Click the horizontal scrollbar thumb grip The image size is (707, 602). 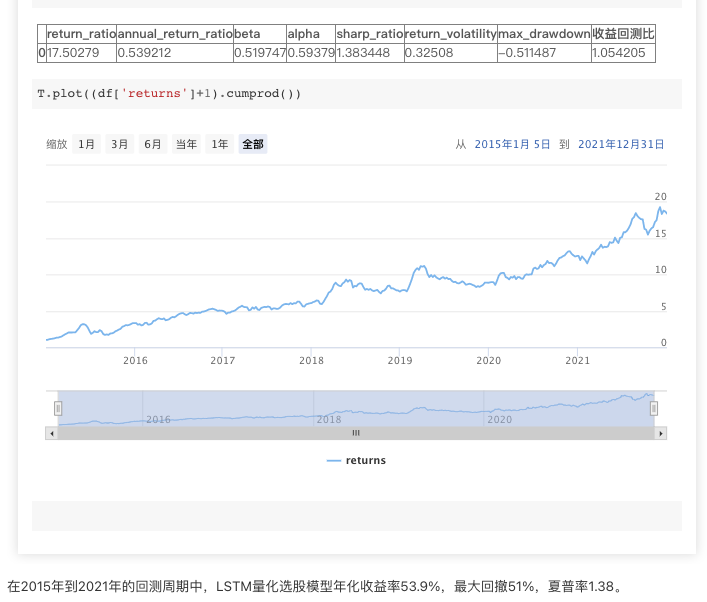(355, 433)
